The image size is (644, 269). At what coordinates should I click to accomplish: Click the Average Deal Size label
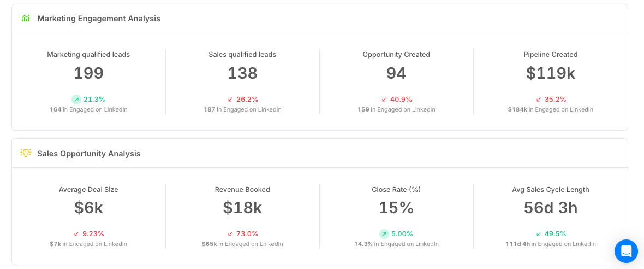click(x=88, y=190)
